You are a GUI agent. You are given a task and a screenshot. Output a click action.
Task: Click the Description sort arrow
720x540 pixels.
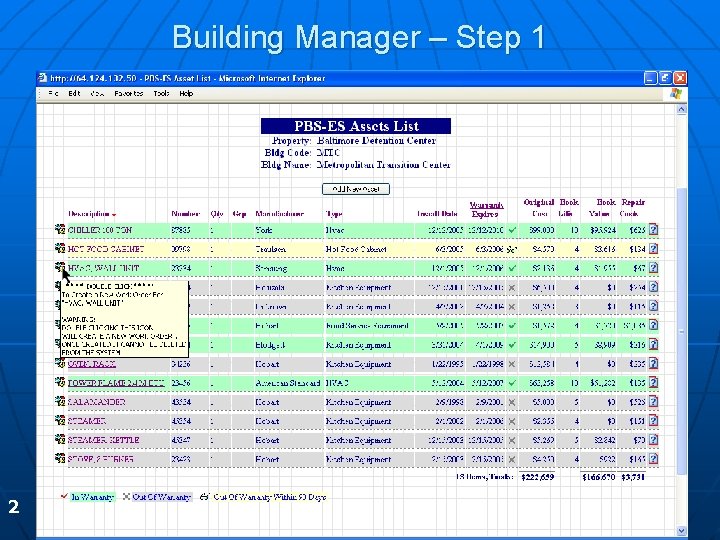click(114, 214)
